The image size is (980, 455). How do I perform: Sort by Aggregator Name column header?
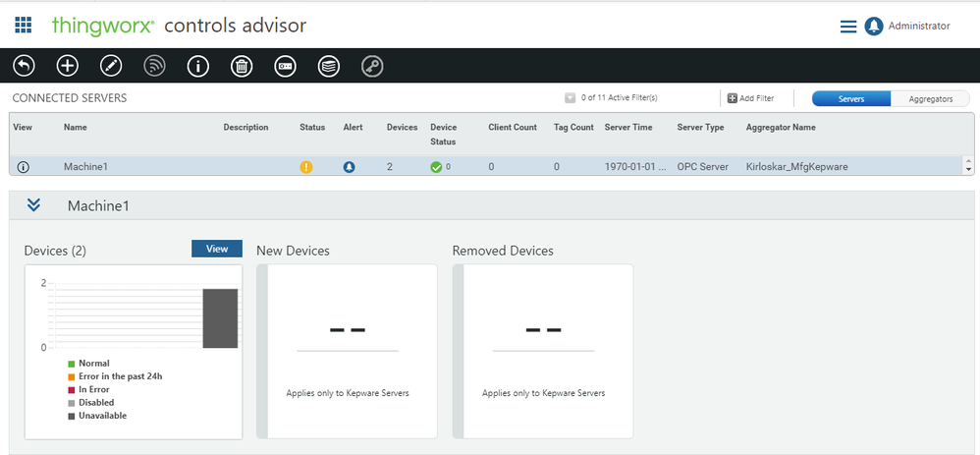pos(781,127)
